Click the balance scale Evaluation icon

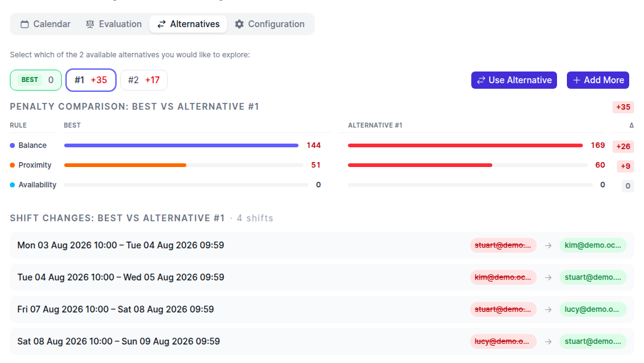[90, 24]
